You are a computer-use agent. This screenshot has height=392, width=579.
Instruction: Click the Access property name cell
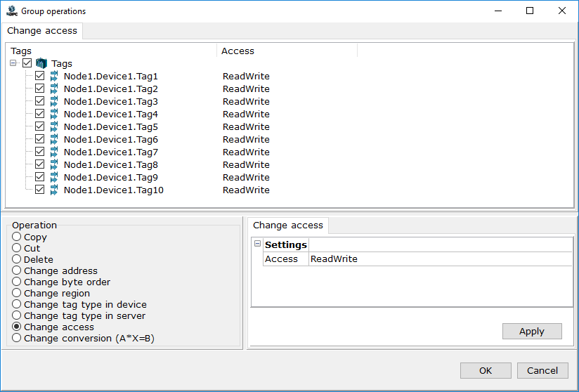286,259
